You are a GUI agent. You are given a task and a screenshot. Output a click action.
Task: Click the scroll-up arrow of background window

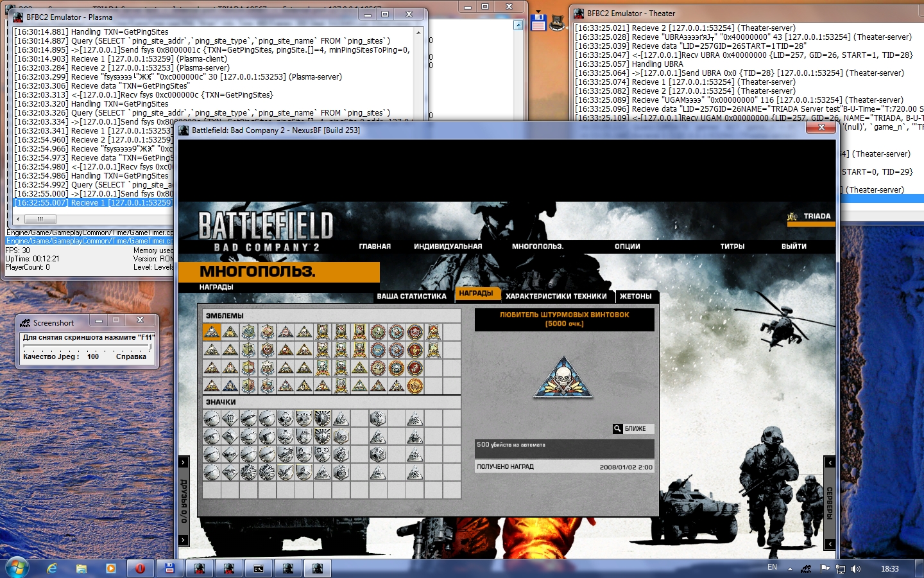(518, 25)
